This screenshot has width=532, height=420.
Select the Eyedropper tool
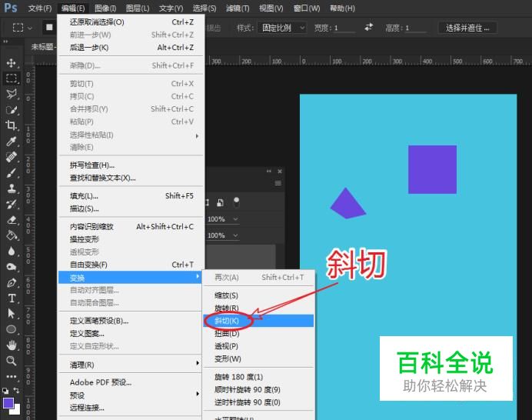pyautogui.click(x=12, y=142)
